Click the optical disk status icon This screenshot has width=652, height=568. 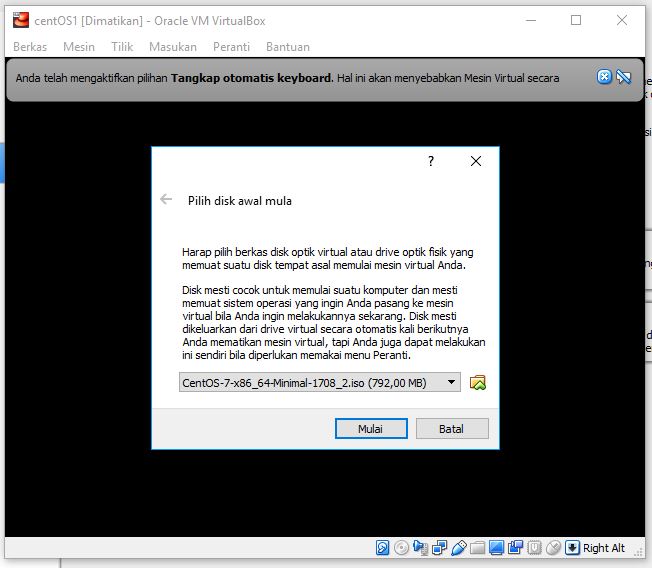(401, 548)
